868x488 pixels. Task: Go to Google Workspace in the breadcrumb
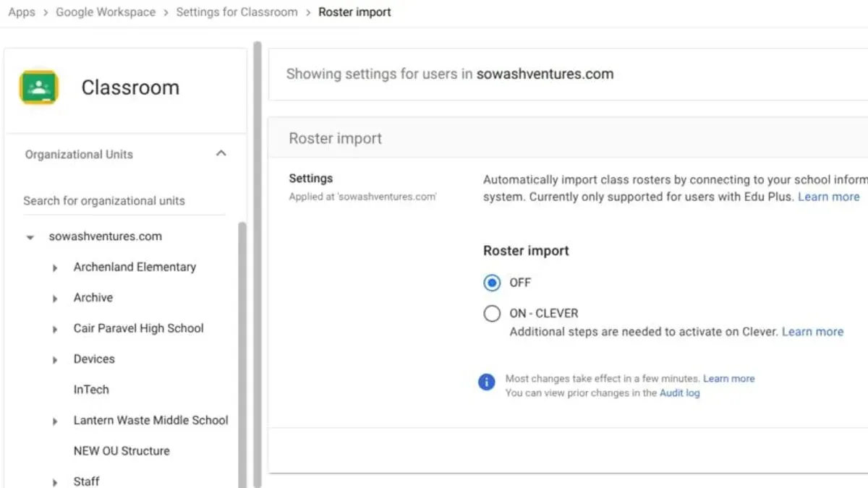pyautogui.click(x=106, y=12)
